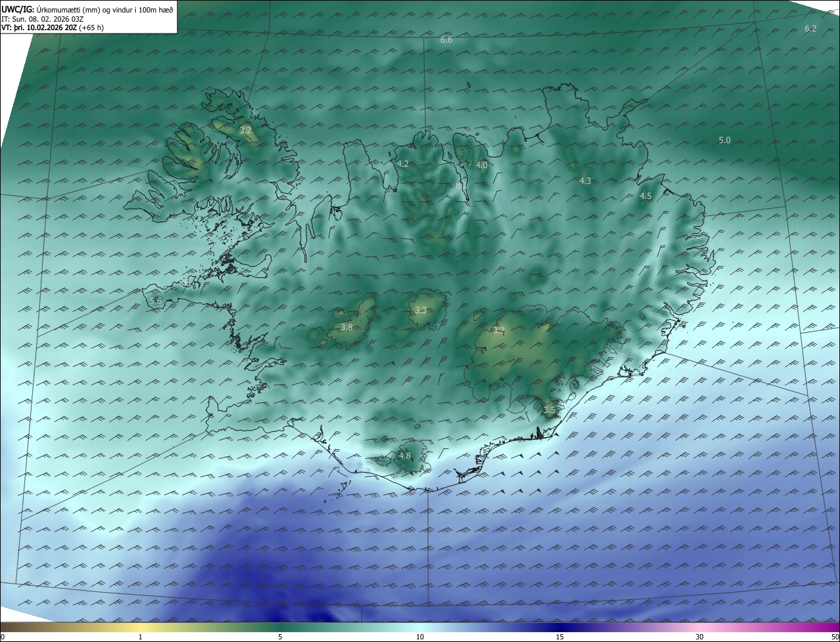Click the 5.0 value over the ocean

pyautogui.click(x=724, y=140)
